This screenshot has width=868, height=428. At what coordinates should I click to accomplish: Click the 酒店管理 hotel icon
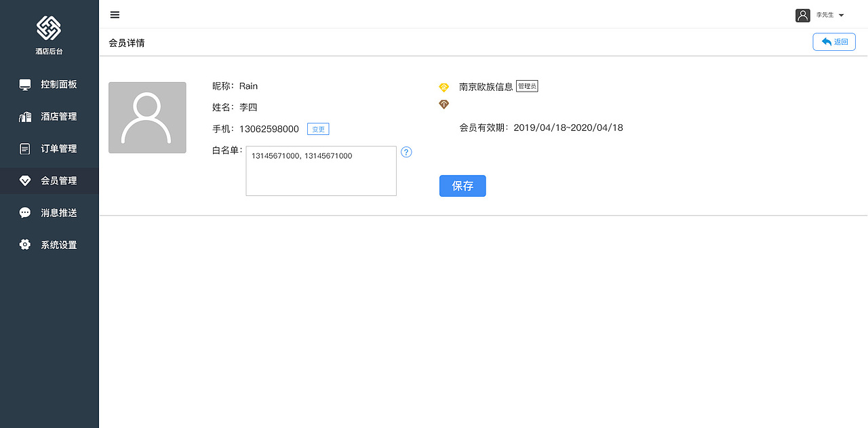pos(25,116)
